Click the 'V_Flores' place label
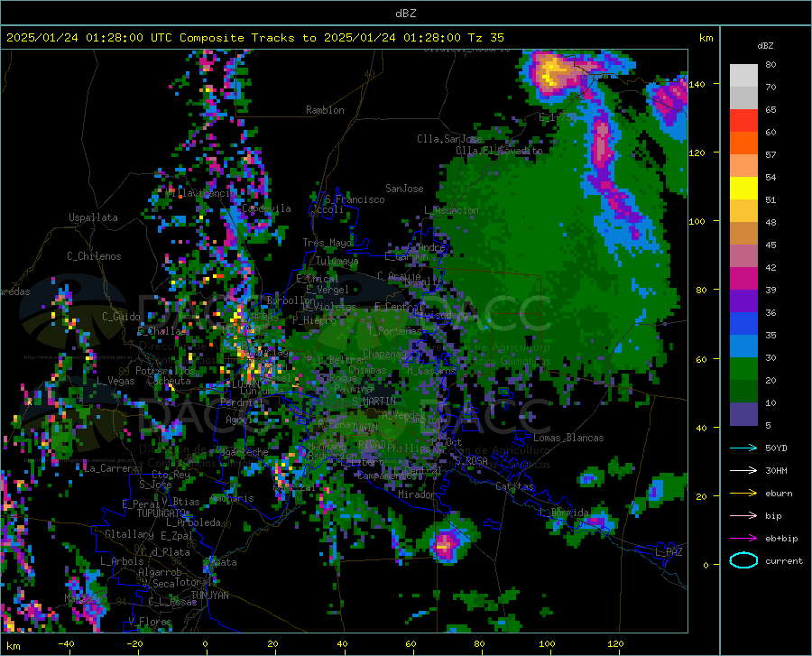The image size is (812, 656). click(150, 621)
